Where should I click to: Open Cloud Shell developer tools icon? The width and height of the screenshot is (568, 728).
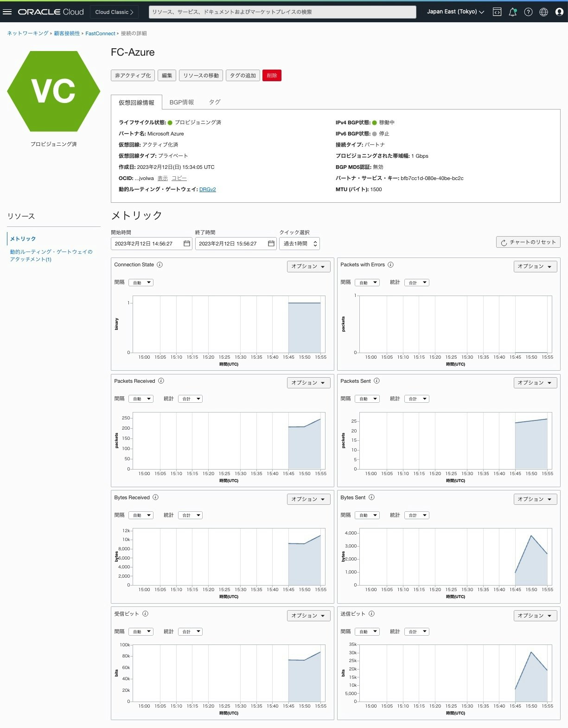click(497, 12)
